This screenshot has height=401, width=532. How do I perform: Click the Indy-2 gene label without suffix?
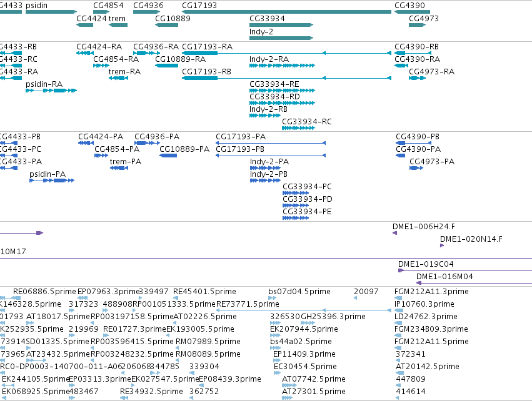coord(261,32)
